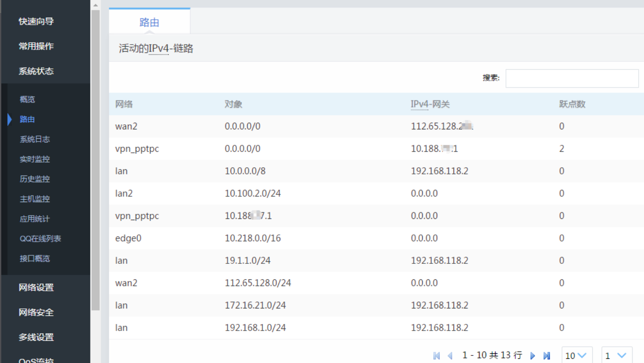Open the 概览 sidebar item
This screenshot has height=363, width=644.
[27, 100]
